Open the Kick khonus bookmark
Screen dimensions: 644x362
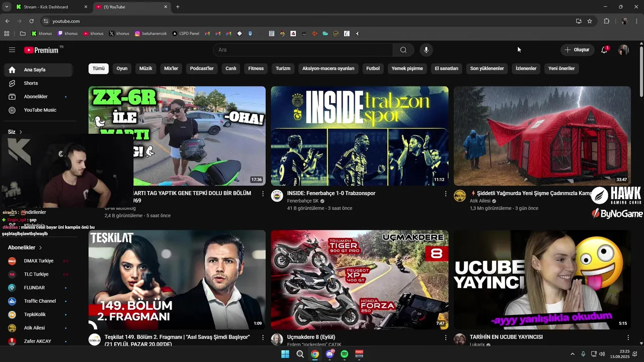pyautogui.click(x=42, y=34)
